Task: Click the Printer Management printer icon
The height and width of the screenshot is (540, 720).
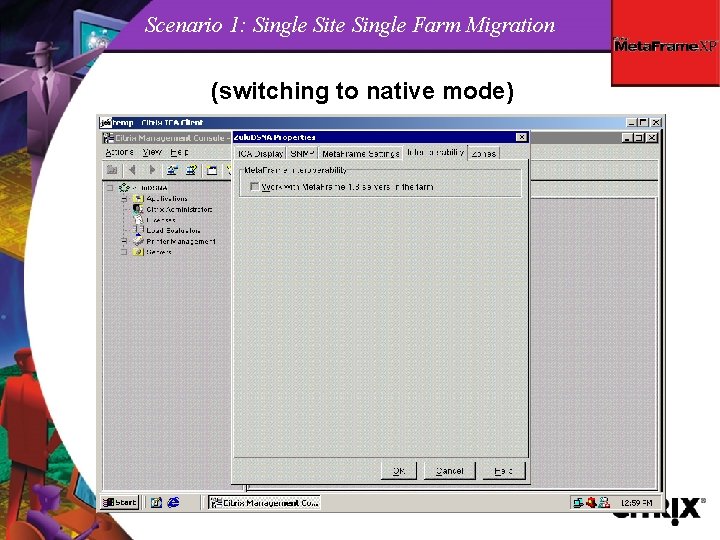Action: [138, 241]
